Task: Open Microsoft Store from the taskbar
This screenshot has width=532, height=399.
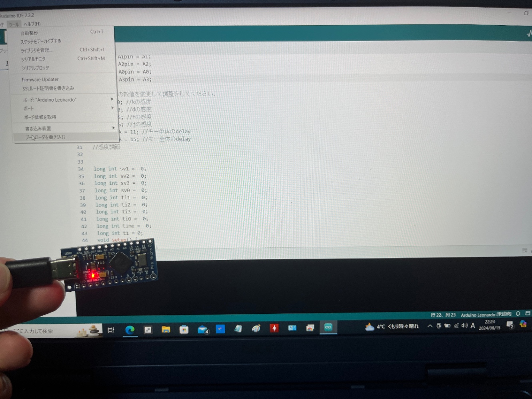Action: (184, 330)
